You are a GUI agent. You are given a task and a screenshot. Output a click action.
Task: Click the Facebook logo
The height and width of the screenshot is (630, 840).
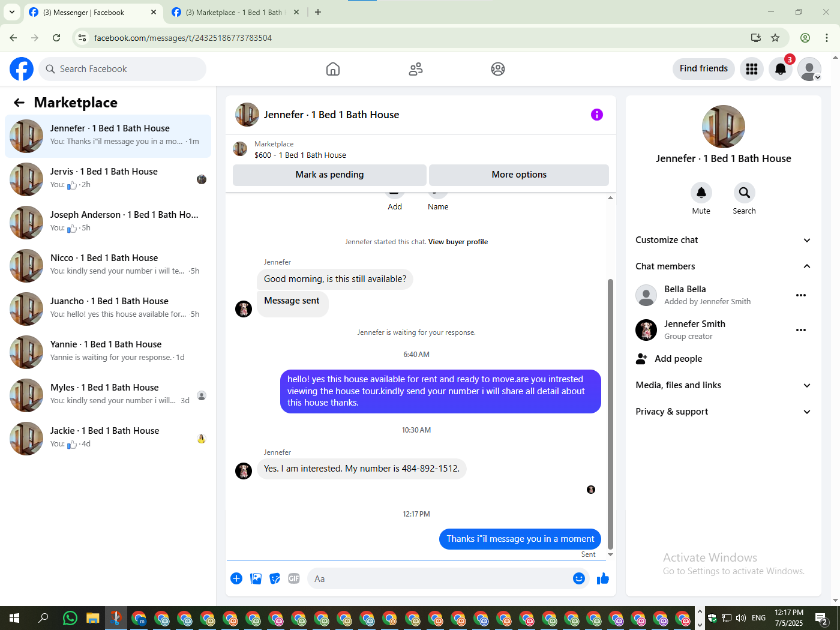pos(22,69)
